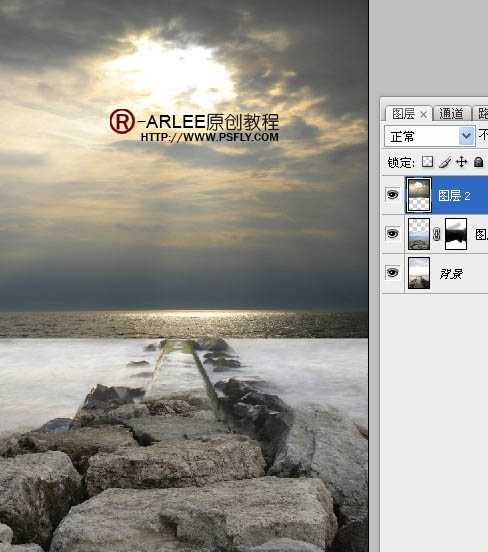Switch to the 图层 (Layers) tab
Screen dimensions: 488x552
pos(403,114)
